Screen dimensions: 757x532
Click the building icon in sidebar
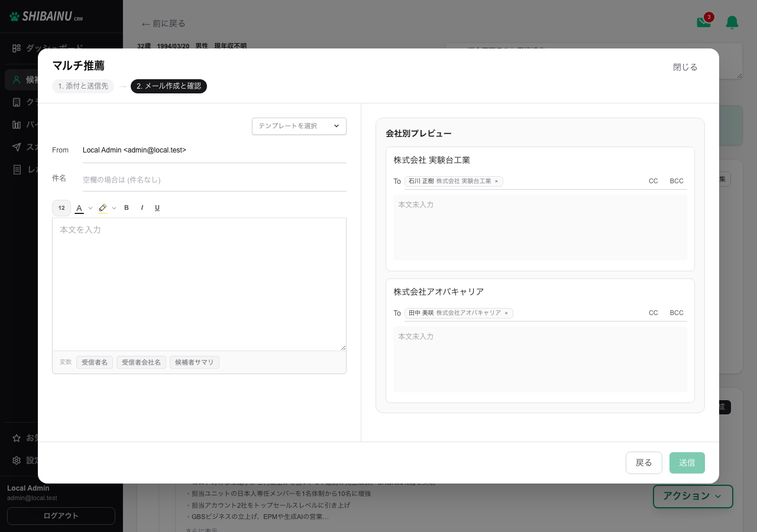pyautogui.click(x=17, y=102)
